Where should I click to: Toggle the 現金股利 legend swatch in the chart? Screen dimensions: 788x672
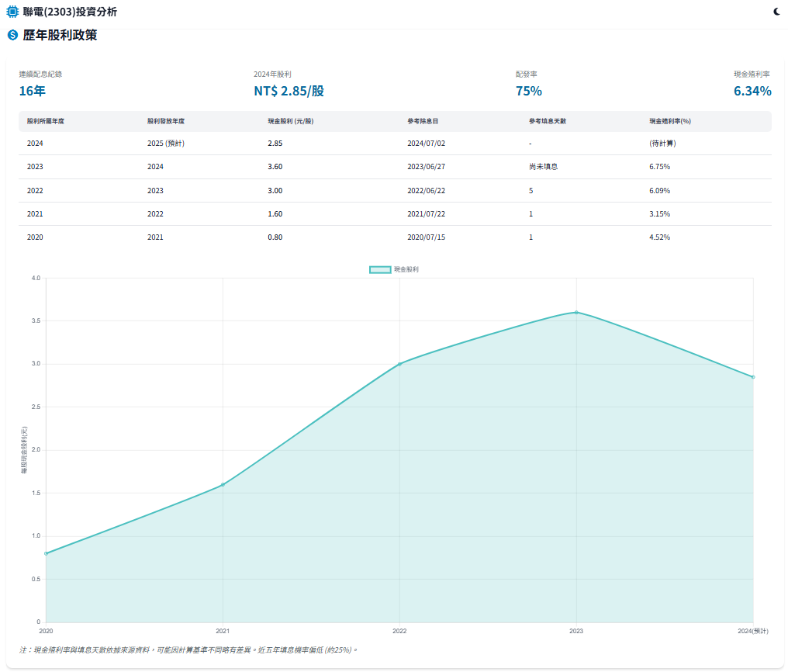click(x=380, y=269)
